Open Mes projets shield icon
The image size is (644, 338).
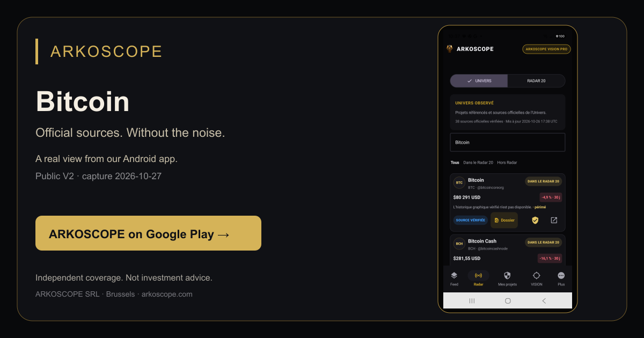pos(507,275)
